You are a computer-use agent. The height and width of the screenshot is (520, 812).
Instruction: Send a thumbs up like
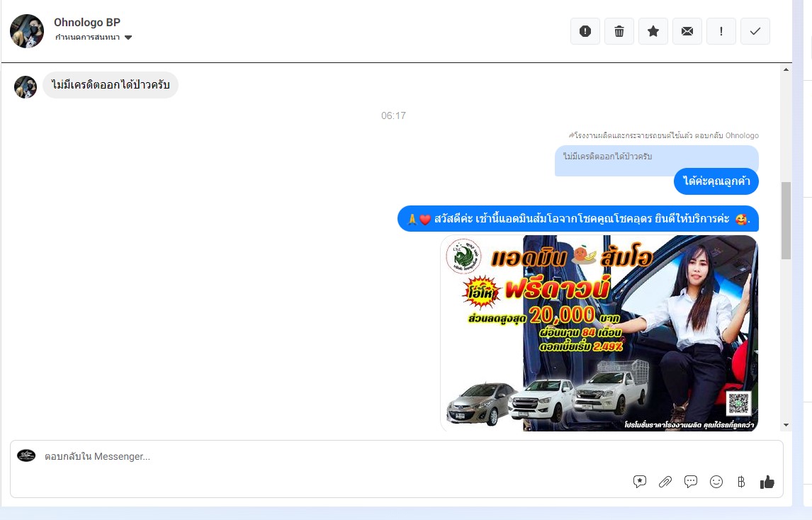tap(767, 482)
